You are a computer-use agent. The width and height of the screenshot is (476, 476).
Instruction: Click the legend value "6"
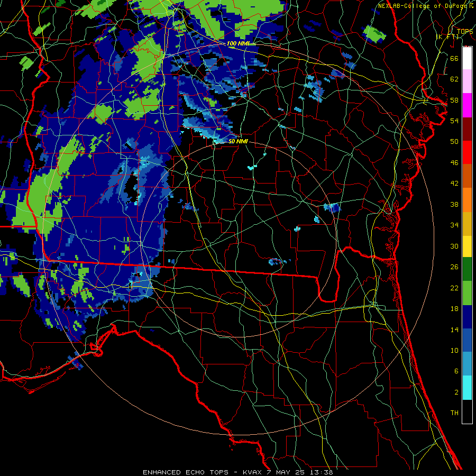tap(456, 371)
